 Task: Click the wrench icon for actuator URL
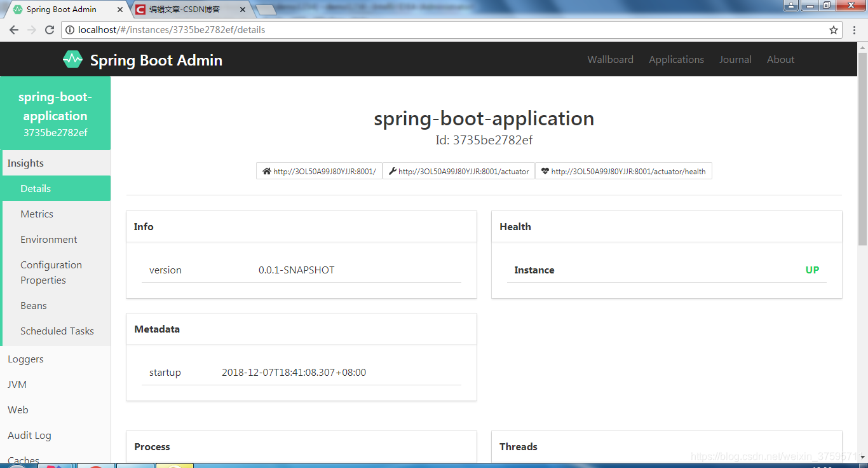pyautogui.click(x=393, y=172)
